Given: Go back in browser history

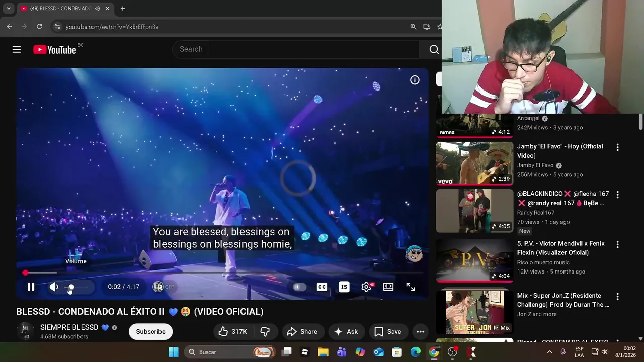Looking at the screenshot, I should 9,27.
